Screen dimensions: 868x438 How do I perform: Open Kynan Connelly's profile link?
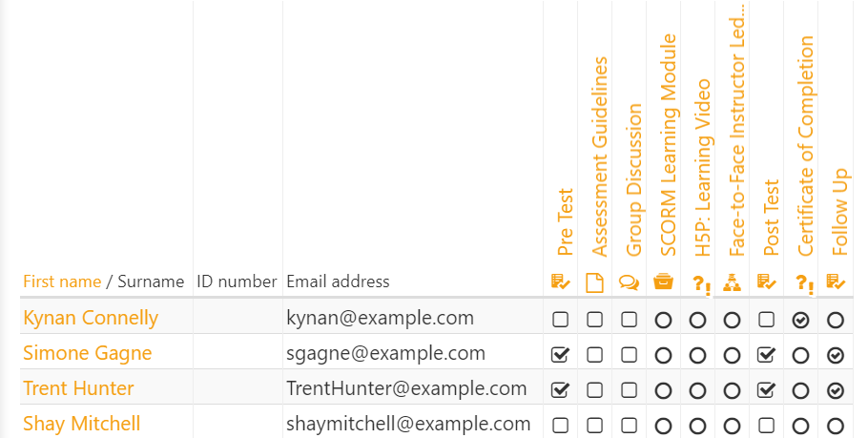click(91, 318)
